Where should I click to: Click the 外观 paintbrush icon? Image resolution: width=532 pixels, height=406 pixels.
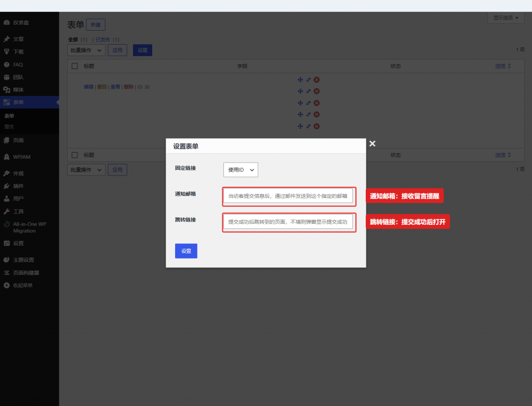[x=6, y=173]
